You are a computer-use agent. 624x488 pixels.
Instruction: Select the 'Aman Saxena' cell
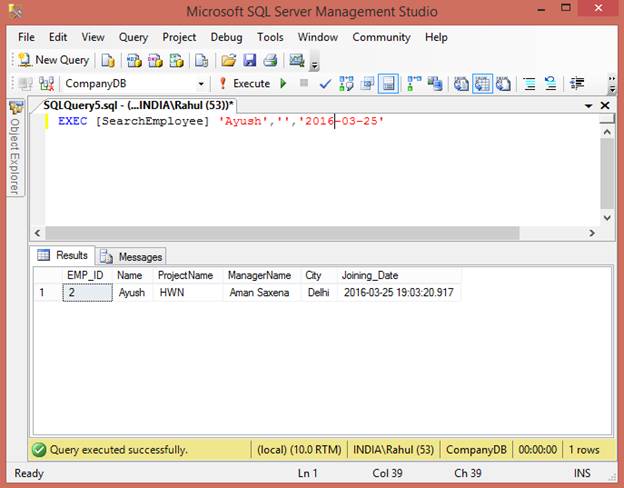pyautogui.click(x=261, y=293)
